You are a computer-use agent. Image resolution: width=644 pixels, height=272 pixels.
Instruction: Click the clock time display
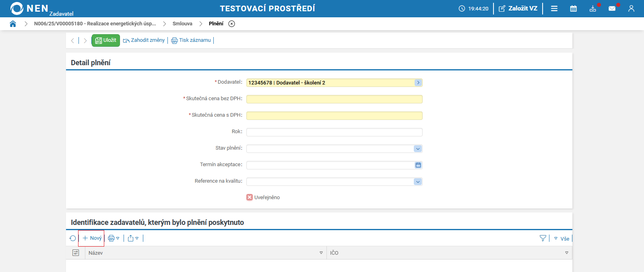[x=473, y=8]
